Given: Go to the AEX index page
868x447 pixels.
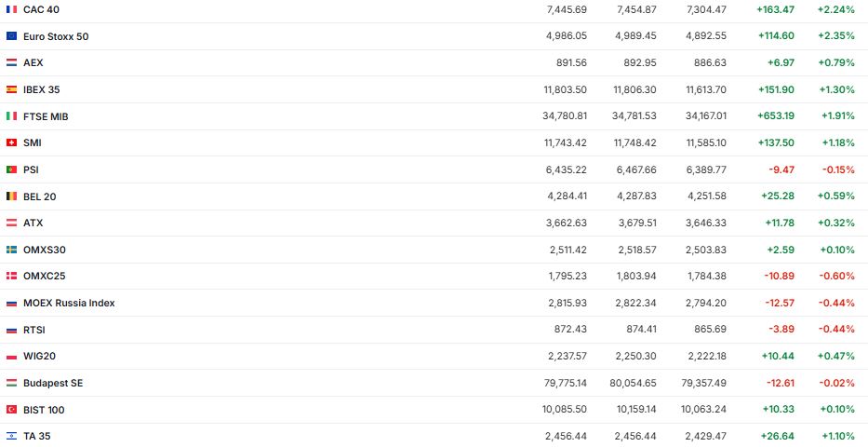Looking at the screenshot, I should [x=33, y=62].
